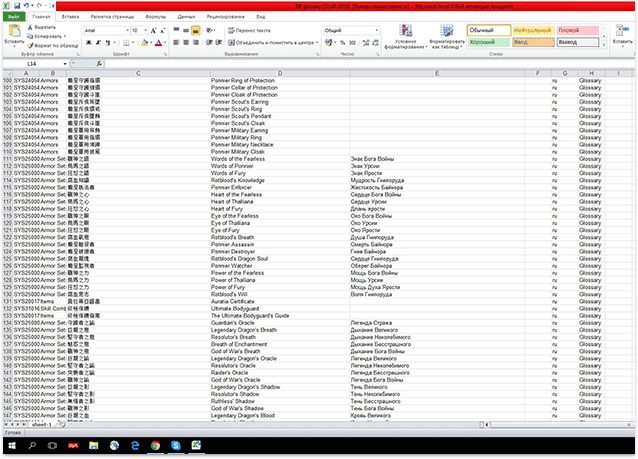The height and width of the screenshot is (459, 638).
Task: Open the Общий number format dropdown
Action: click(x=376, y=31)
